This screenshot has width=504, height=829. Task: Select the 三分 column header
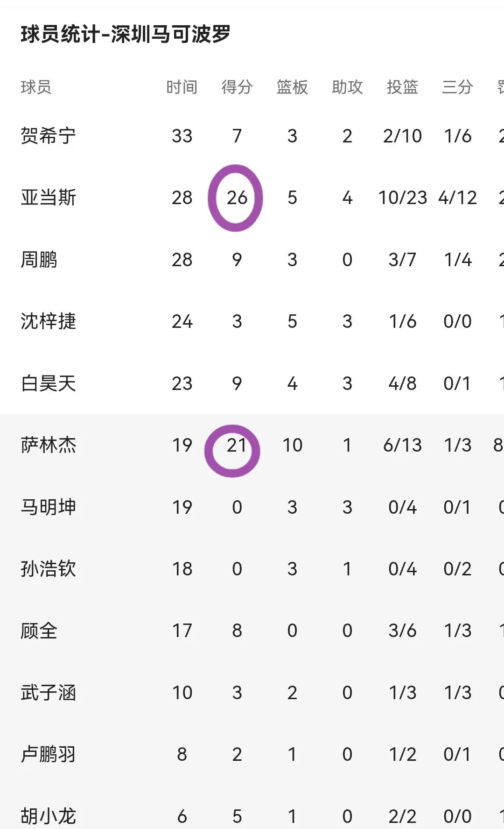pyautogui.click(x=457, y=87)
